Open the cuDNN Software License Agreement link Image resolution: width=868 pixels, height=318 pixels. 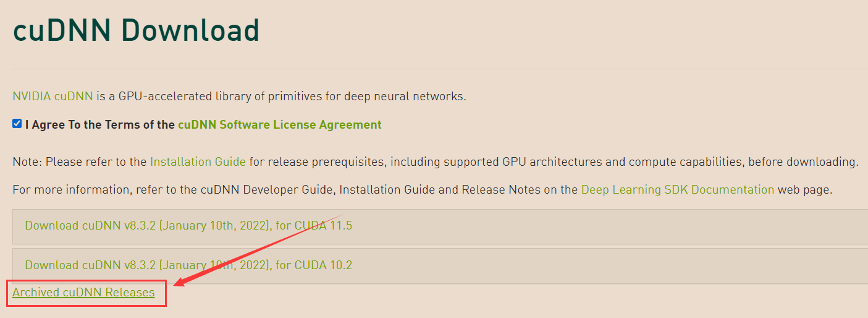tap(280, 124)
